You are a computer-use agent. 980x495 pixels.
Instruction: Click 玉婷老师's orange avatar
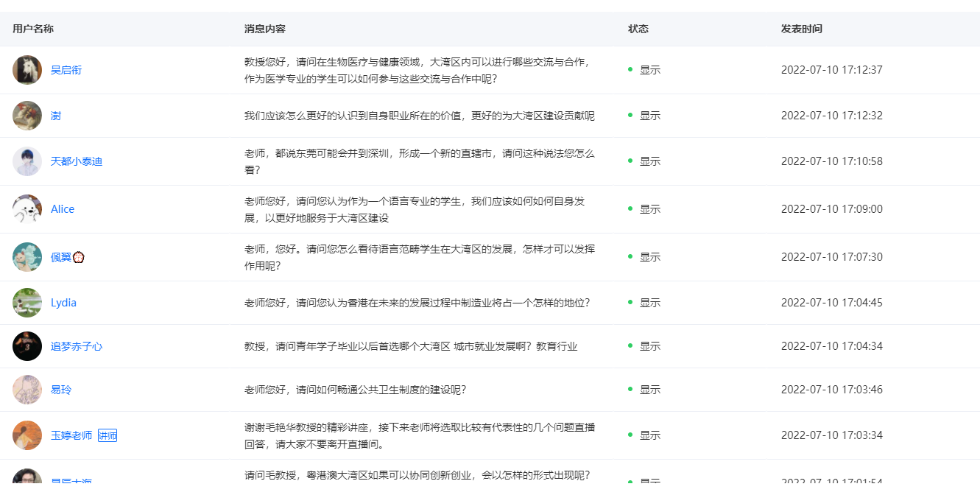(27, 435)
